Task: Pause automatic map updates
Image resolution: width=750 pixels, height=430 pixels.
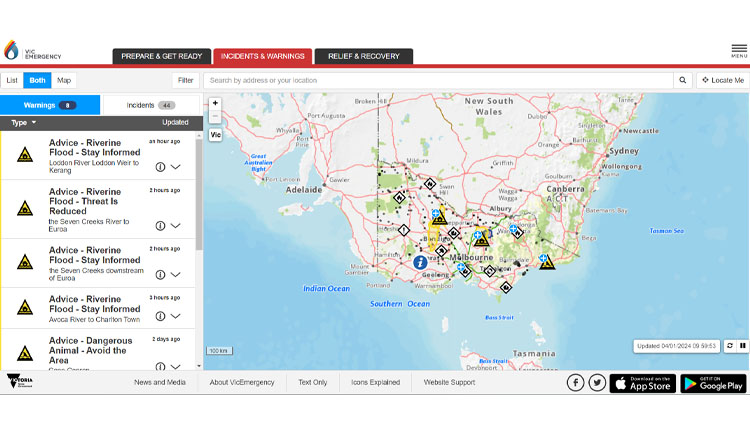Action: 742,346
